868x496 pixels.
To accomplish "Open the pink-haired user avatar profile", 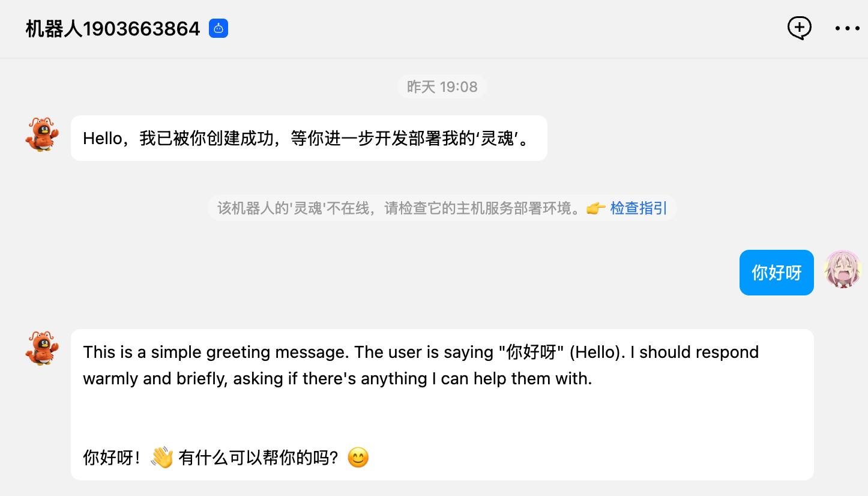I will pyautogui.click(x=842, y=269).
